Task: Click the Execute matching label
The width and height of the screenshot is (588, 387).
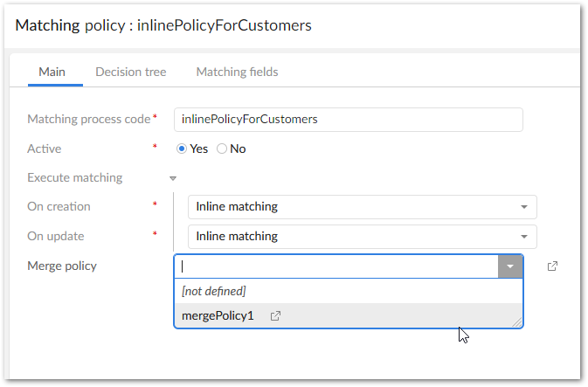Action: (x=75, y=177)
